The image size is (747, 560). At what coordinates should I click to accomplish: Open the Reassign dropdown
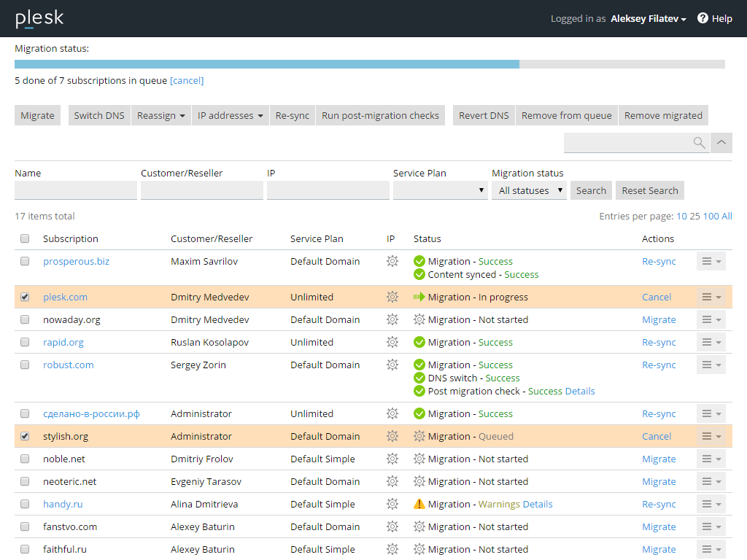pyautogui.click(x=161, y=115)
